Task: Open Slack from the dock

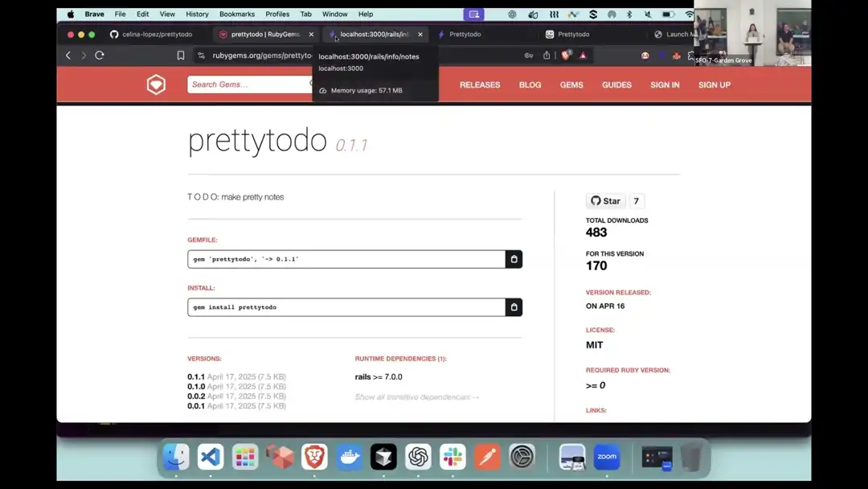Action: [452, 457]
